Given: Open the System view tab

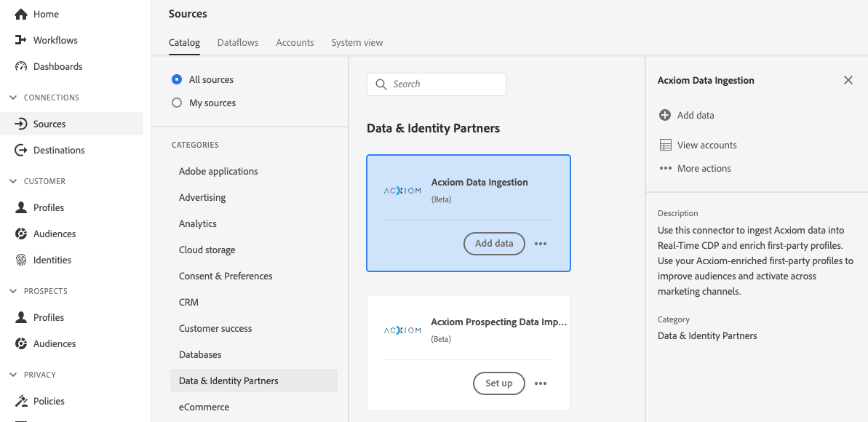Looking at the screenshot, I should click(x=357, y=42).
